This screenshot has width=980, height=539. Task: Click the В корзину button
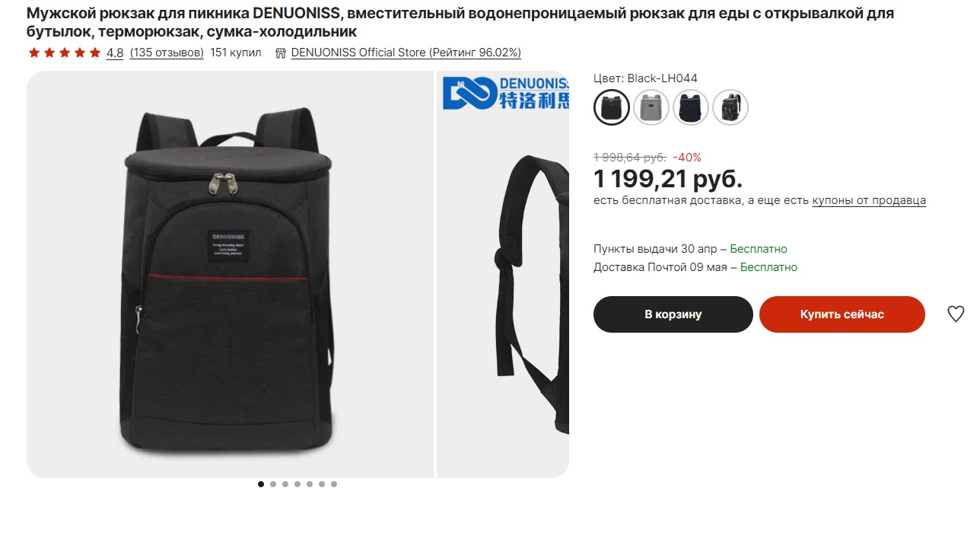(x=673, y=314)
